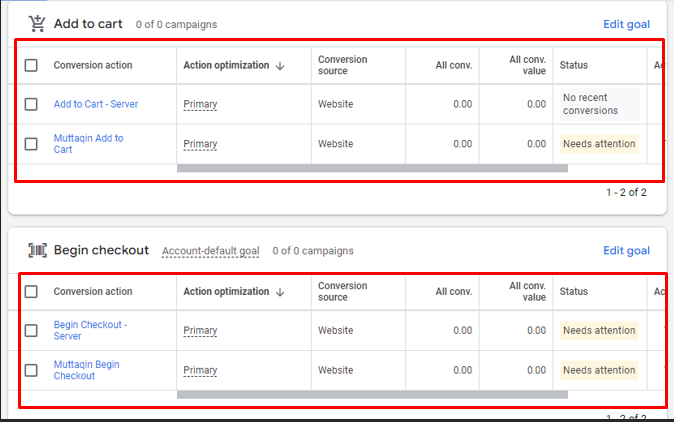Open the Primary setting for Muttaqin Add to Cart
Image resolution: width=674 pixels, height=422 pixels.
[x=200, y=144]
